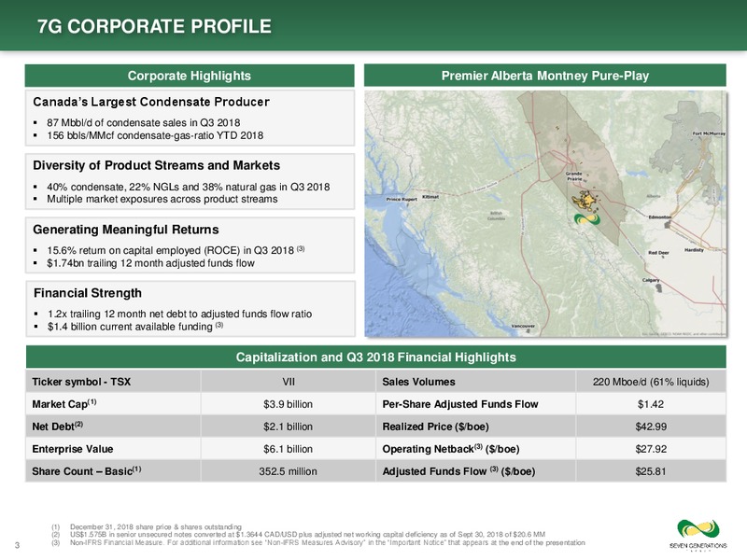Click the Enterprise Value label
The width and height of the screenshot is (747, 560).
point(73,449)
